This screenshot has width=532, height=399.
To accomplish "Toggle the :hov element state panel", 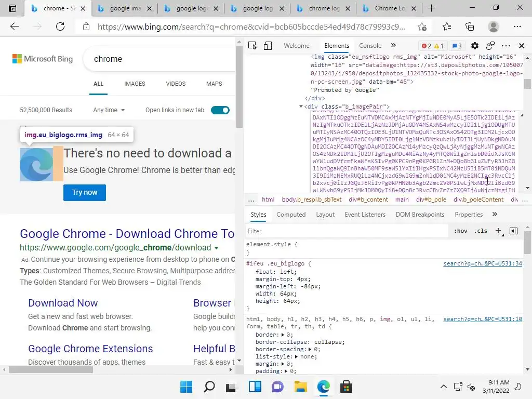I will [461, 231].
